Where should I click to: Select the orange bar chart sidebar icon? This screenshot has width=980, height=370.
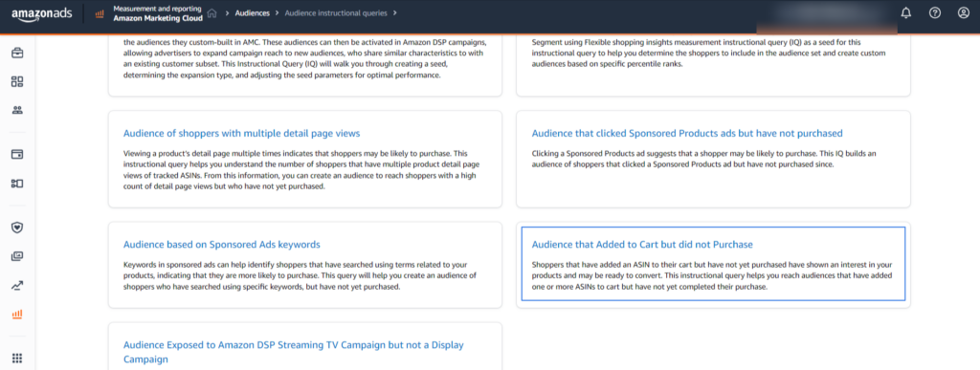17,315
